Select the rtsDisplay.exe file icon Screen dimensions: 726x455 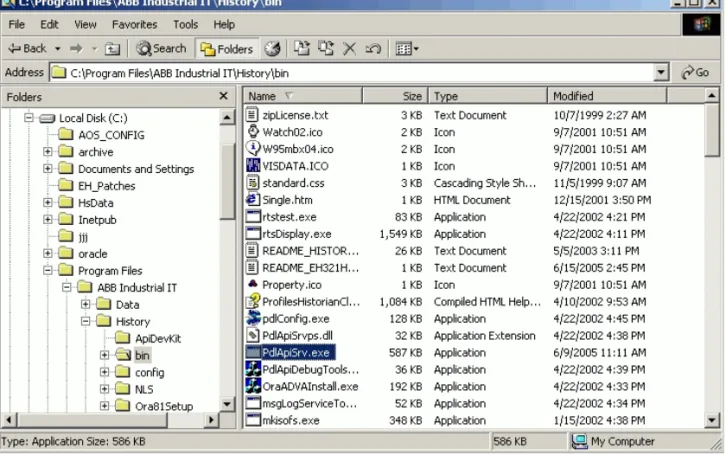(x=252, y=233)
